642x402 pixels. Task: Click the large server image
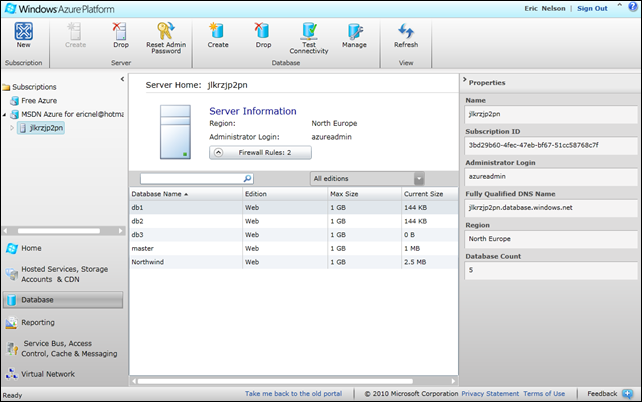pos(175,131)
